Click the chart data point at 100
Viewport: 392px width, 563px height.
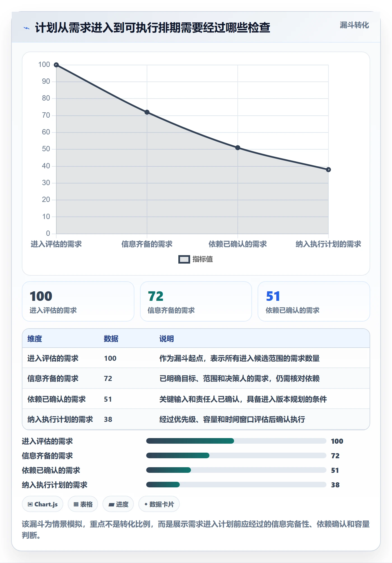[56, 65]
